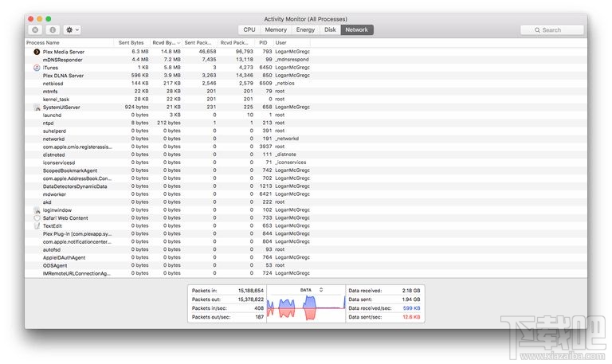
Task: Sort by Process Name column header
Action: pos(69,42)
